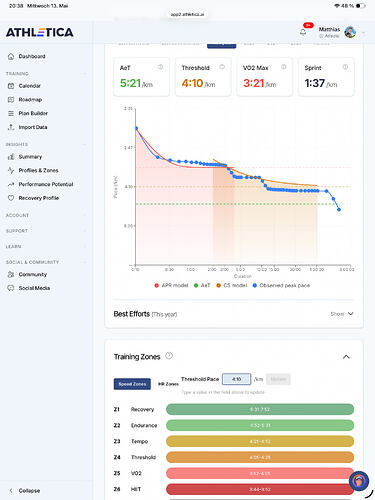Switch to HR Zones

coord(168,384)
